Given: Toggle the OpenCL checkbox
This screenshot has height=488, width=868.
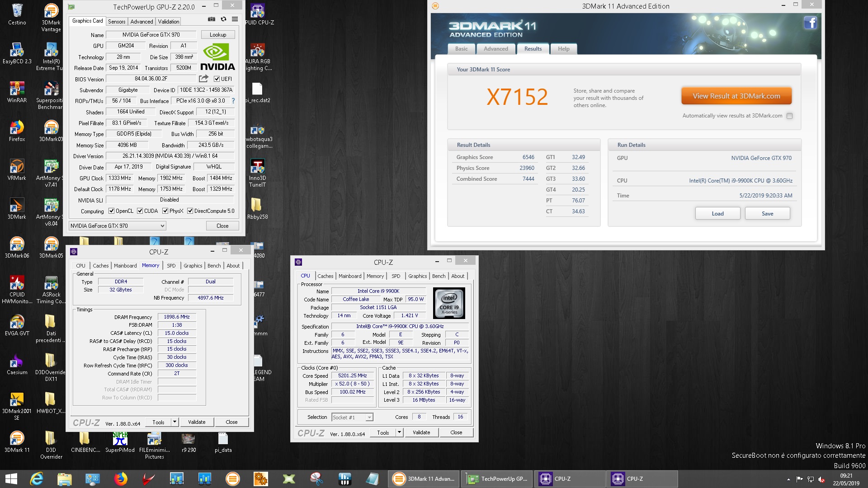Looking at the screenshot, I should tap(111, 211).
